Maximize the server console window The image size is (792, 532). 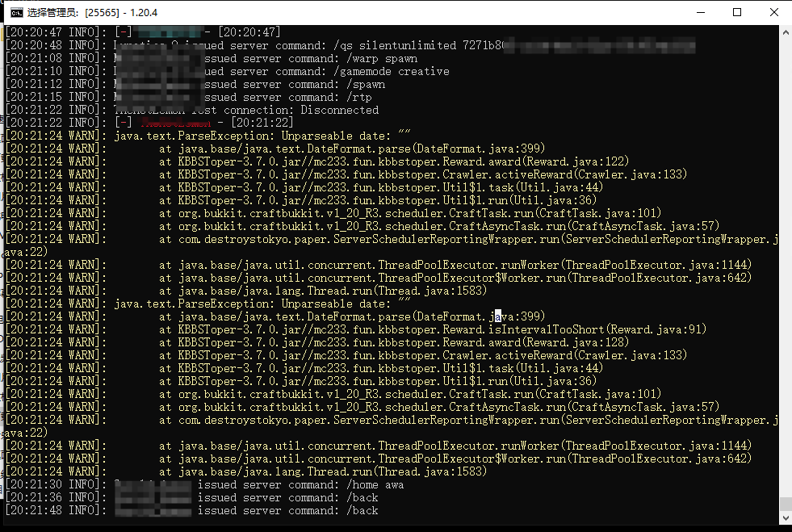(737, 13)
